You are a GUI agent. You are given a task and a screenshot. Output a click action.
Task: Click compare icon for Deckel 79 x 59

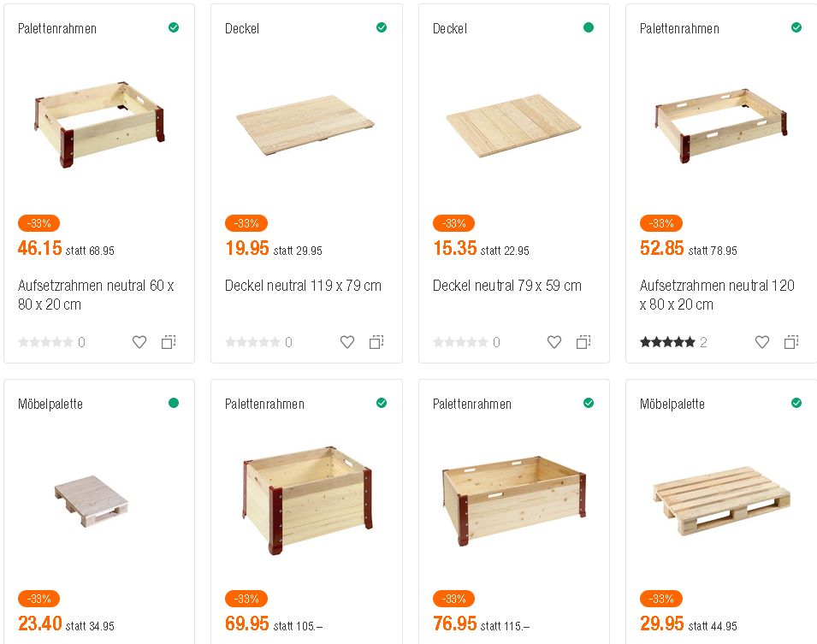[583, 342]
